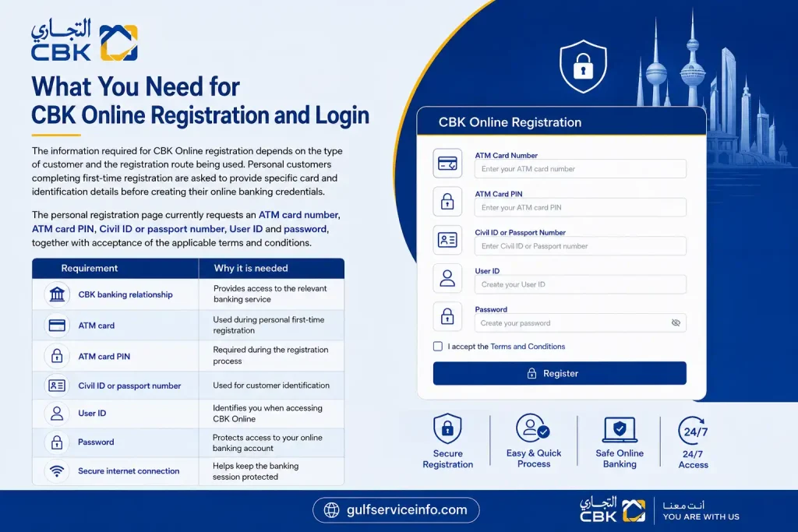Screen dimensions: 798x532
Task: Click the 'What You Need for' headline
Action: point(136,86)
